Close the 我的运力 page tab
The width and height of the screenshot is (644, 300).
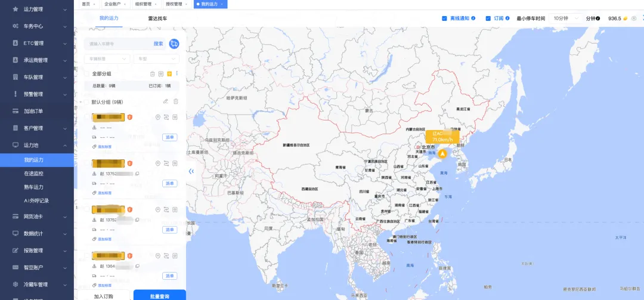(x=222, y=4)
